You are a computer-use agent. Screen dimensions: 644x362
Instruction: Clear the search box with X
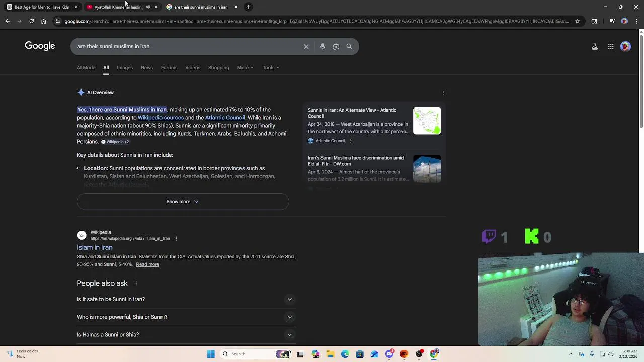click(306, 46)
